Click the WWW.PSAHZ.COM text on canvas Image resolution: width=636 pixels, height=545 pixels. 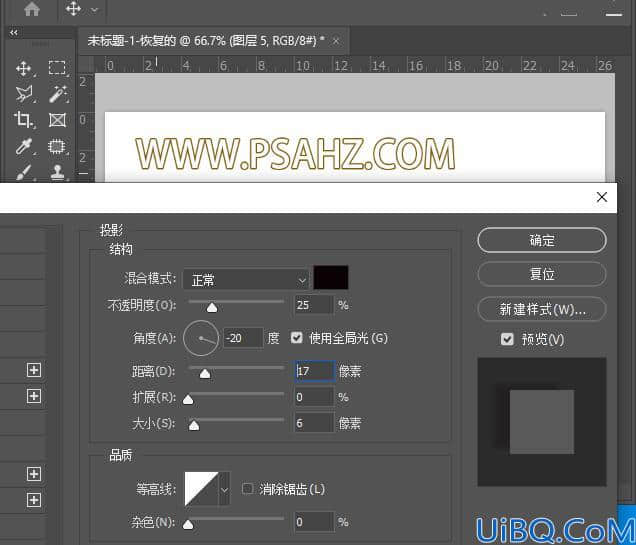(295, 153)
